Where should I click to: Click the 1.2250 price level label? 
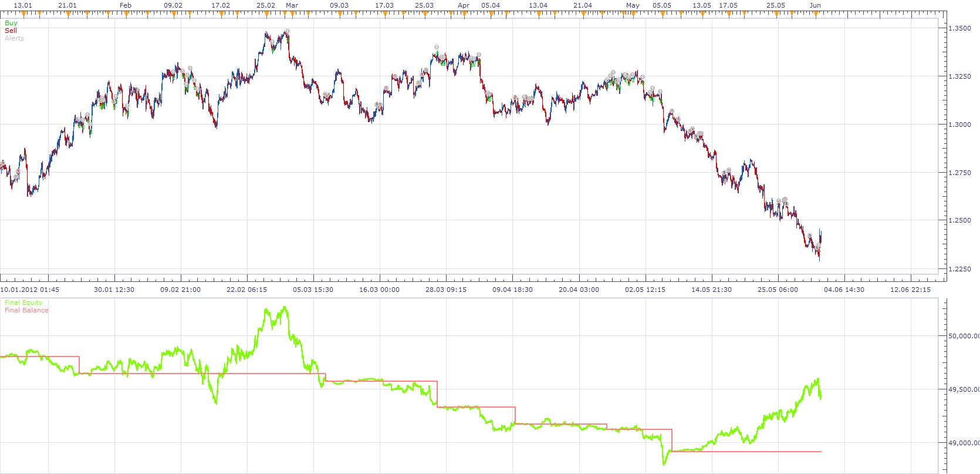click(x=960, y=269)
